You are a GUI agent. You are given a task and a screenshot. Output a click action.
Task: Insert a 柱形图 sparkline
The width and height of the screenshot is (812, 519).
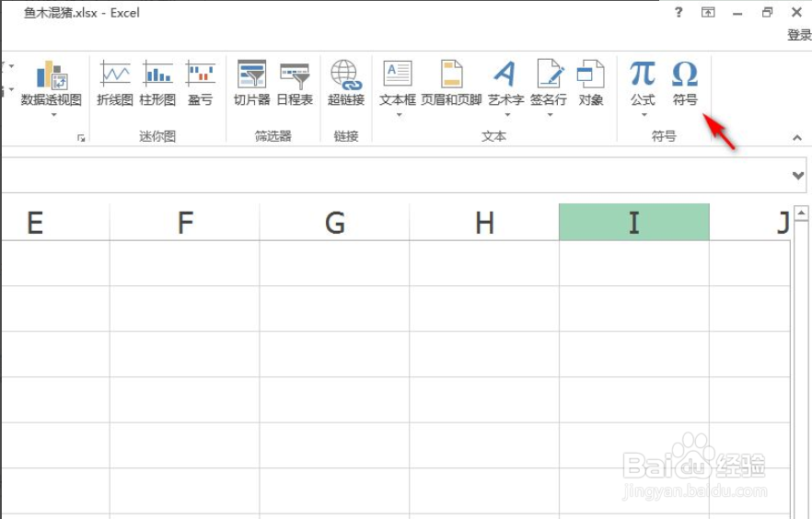(157, 81)
